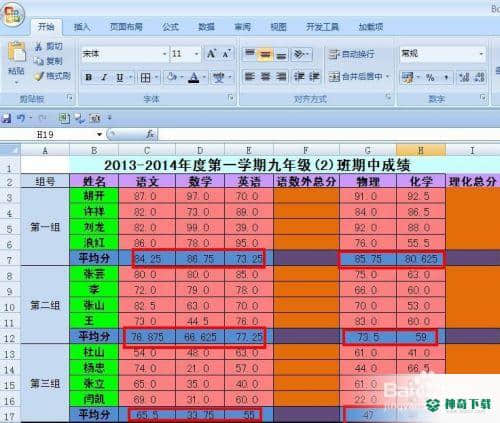The width and height of the screenshot is (500, 423).
Task: Click the save icon in quick access toolbar
Action: [x=6, y=118]
